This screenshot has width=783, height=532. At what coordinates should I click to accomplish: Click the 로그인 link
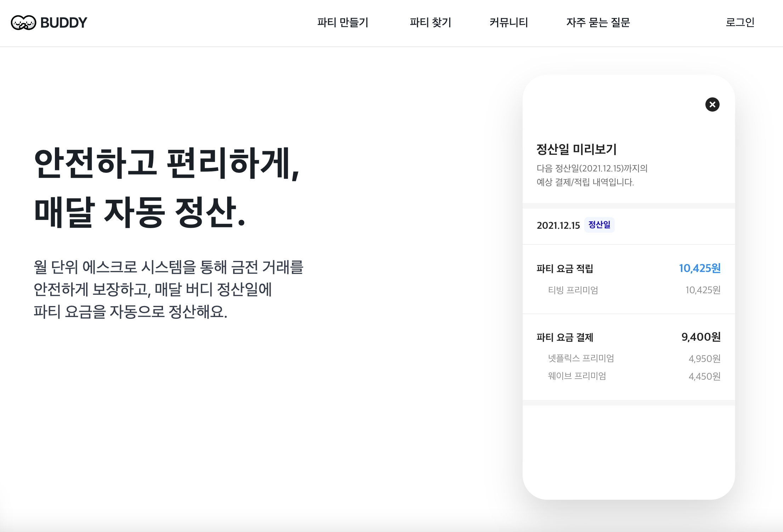pos(740,23)
